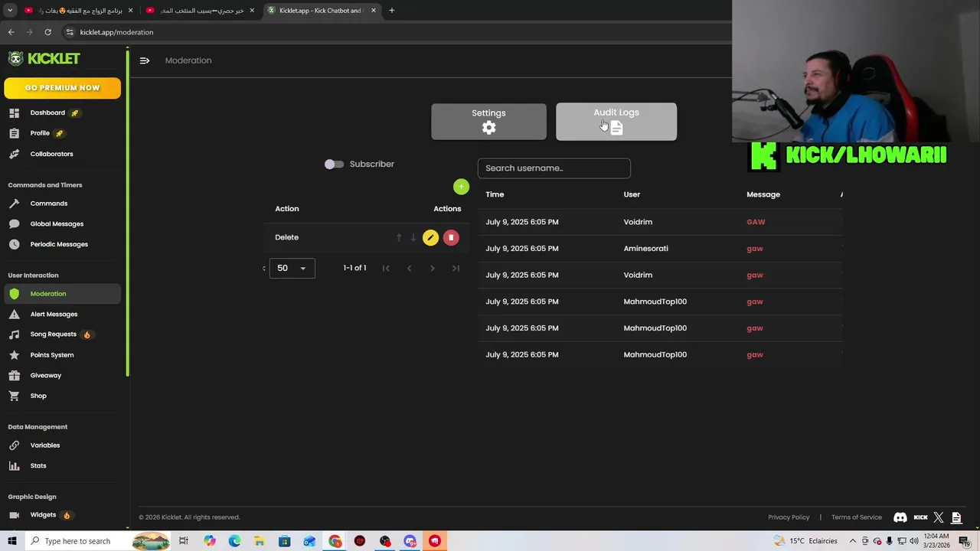This screenshot has width=980, height=551.
Task: Open Privacy Policy link
Action: [x=789, y=517]
